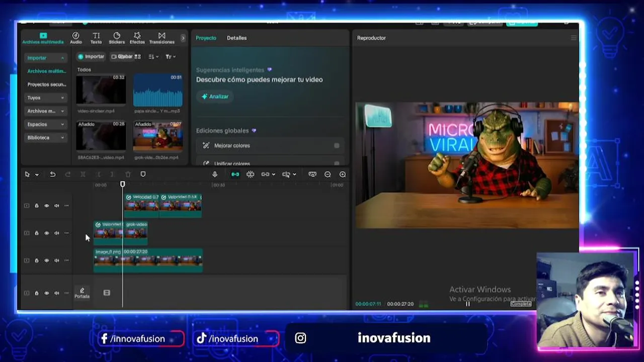Select the S8AC62E3 video.mp4 thumbnail

pyautogui.click(x=101, y=137)
